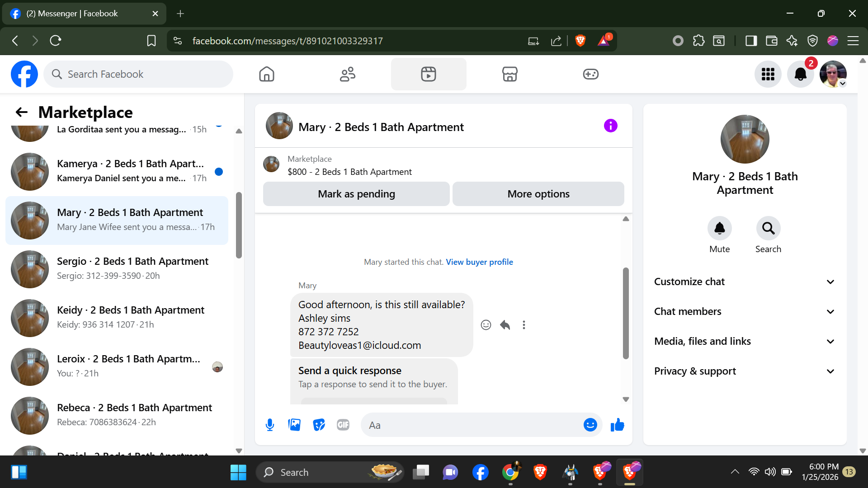This screenshot has width=868, height=488.
Task: Expand Chat members section
Action: [745, 311]
